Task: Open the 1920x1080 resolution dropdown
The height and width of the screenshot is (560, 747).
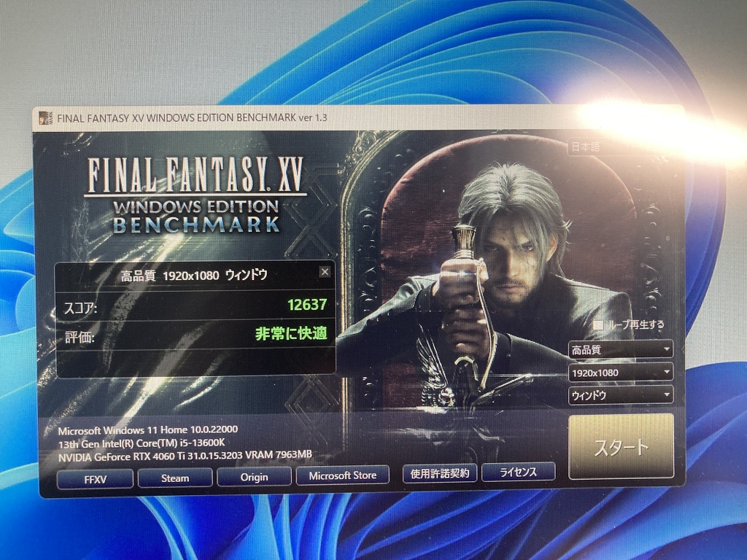Action: [621, 373]
